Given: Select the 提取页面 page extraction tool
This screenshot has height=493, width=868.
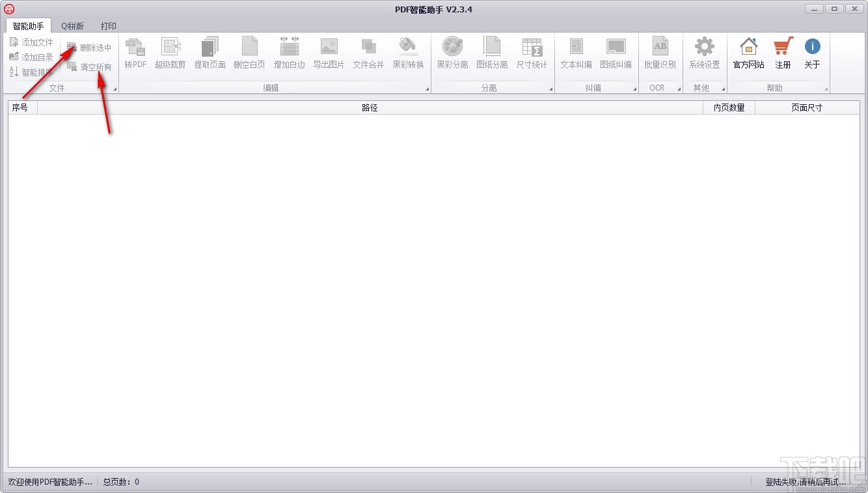Looking at the screenshot, I should pyautogui.click(x=210, y=53).
